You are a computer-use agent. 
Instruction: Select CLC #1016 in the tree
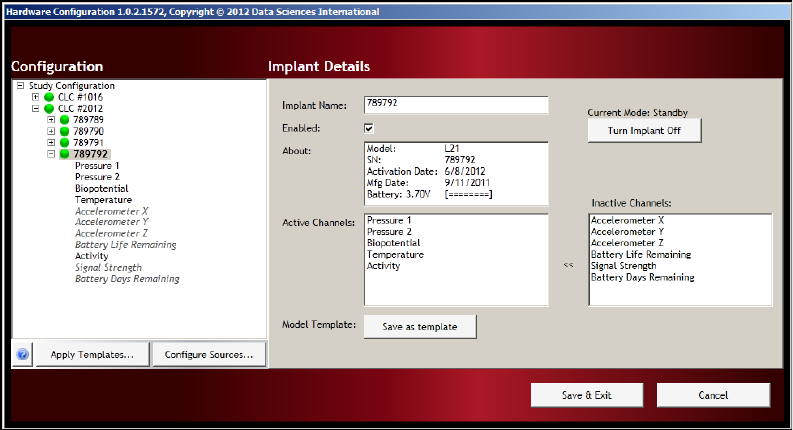(80, 97)
